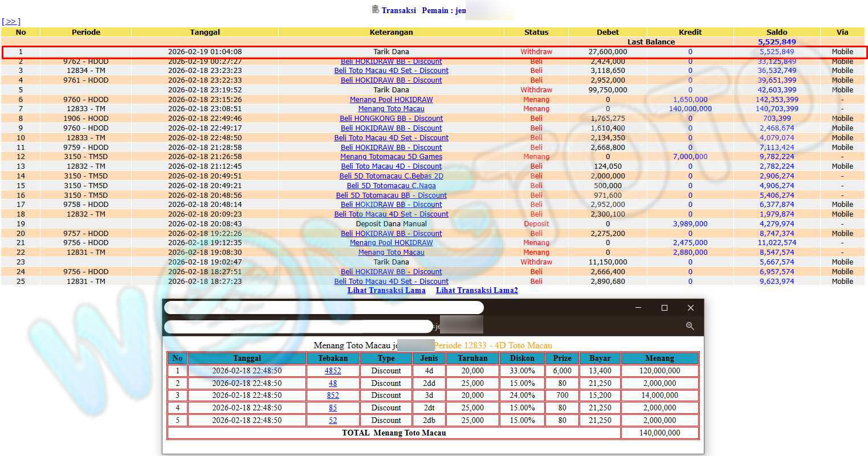This screenshot has width=868, height=456.
Task: Click the Saldo column header
Action: pyautogui.click(x=776, y=32)
